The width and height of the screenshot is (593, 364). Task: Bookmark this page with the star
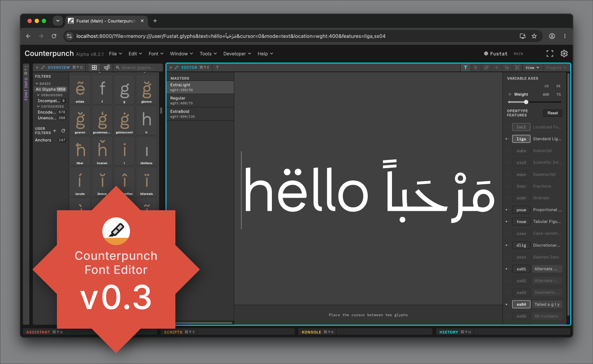click(x=534, y=36)
